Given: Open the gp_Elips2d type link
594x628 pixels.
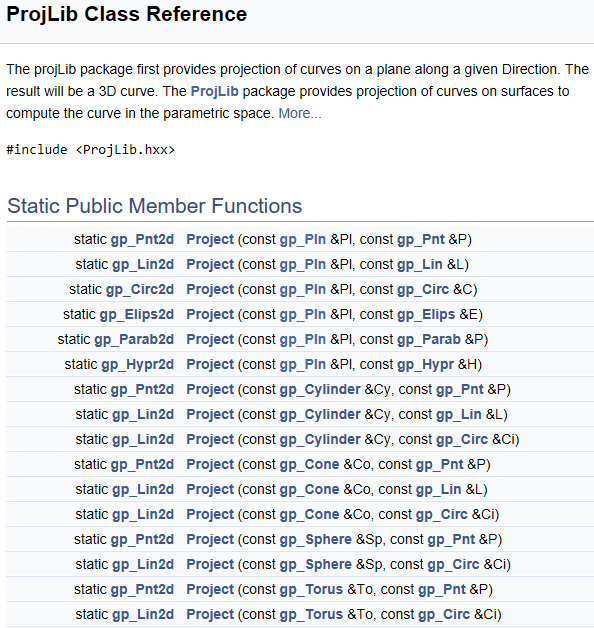Looking at the screenshot, I should 137,315.
